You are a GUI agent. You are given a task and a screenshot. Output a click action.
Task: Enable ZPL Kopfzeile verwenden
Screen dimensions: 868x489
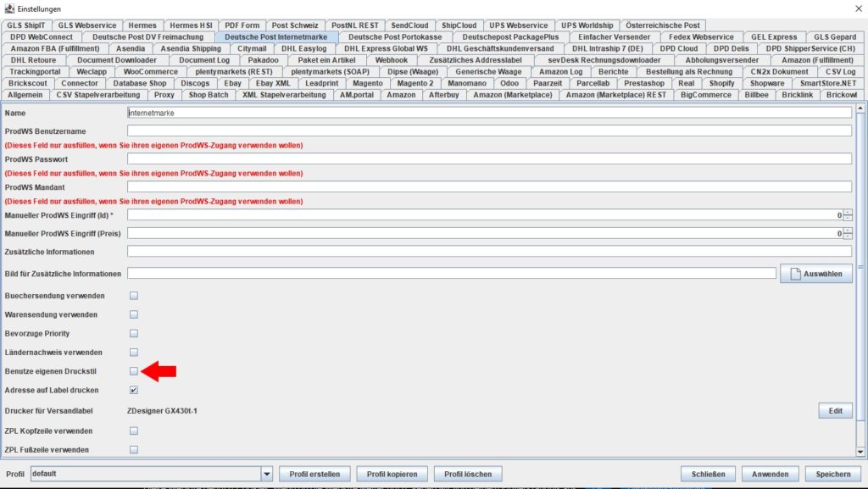(x=134, y=431)
